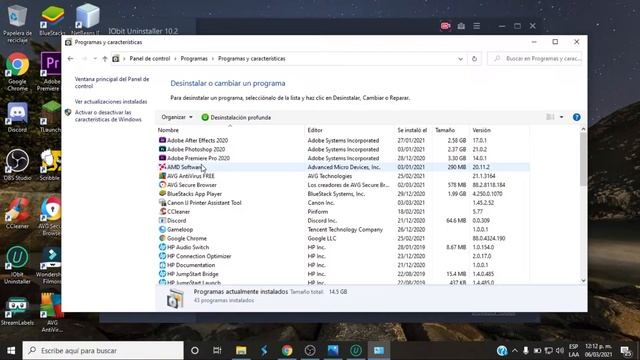Select HP Connection Optimizer row
Screen dimensions: 640x360
tap(343, 256)
